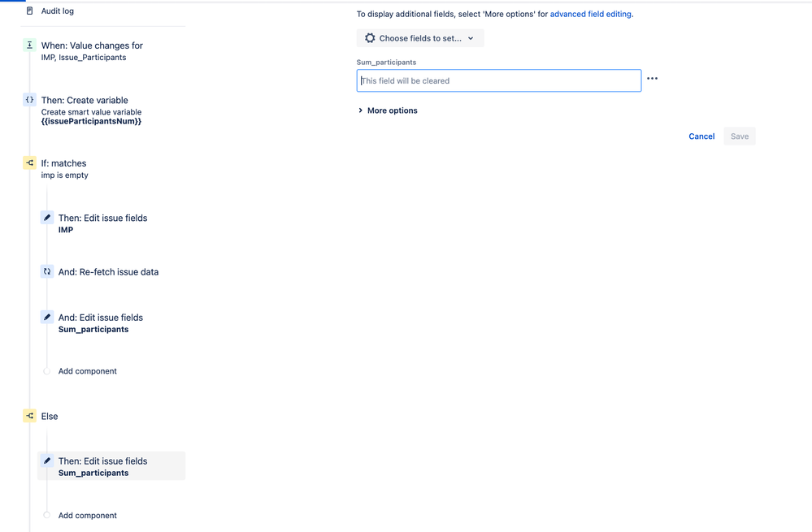The width and height of the screenshot is (812, 532).
Task: Click the If matches branch icon
Action: pos(30,163)
